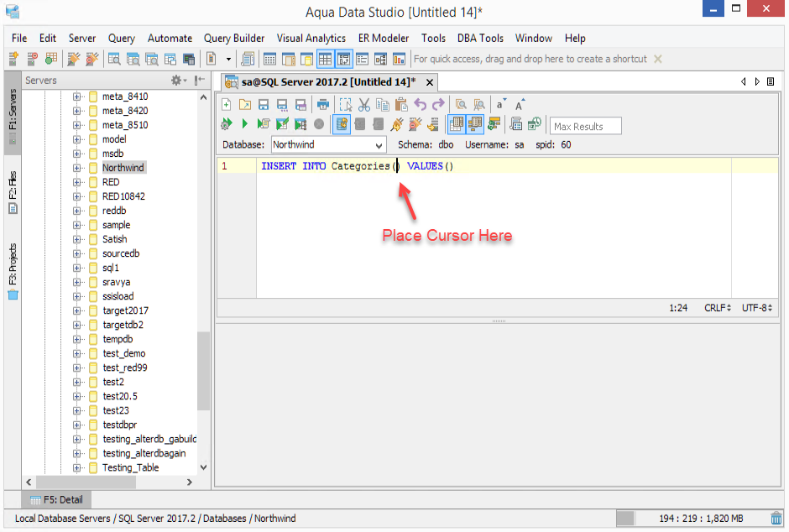This screenshot has height=532, width=789.
Task: Toggle the pin icon in Servers panel header
Action: (x=200, y=81)
